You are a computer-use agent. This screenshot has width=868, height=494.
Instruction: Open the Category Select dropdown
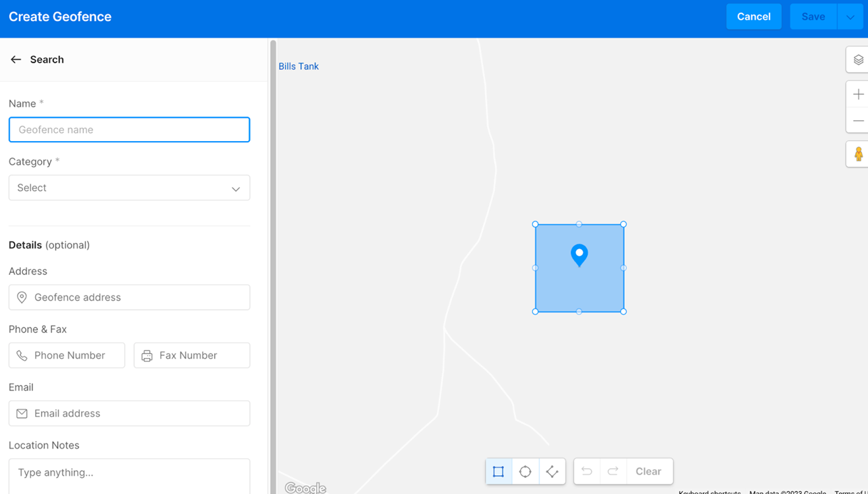(129, 188)
